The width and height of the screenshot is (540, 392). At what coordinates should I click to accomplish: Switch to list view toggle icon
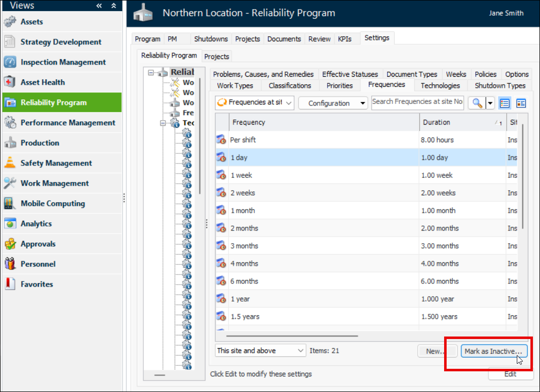coord(504,103)
